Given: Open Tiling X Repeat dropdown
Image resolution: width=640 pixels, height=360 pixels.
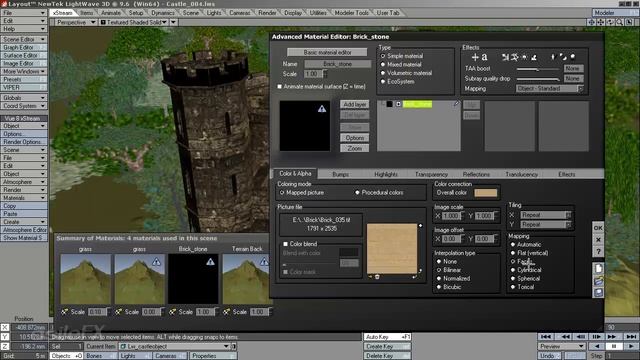Looking at the screenshot, I should (x=546, y=215).
